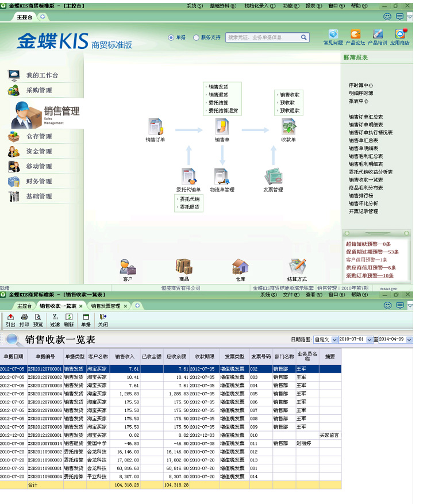Open the 物流单管理 icon

pos(222,176)
